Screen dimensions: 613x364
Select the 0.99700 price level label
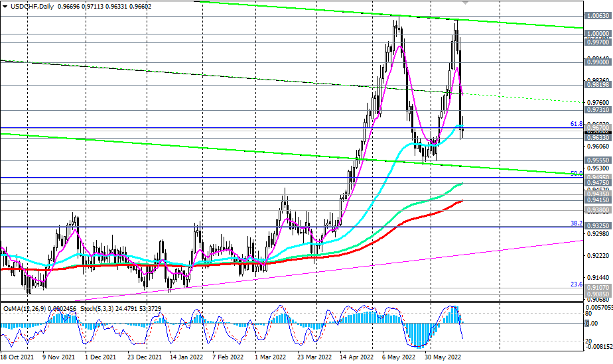coord(598,42)
